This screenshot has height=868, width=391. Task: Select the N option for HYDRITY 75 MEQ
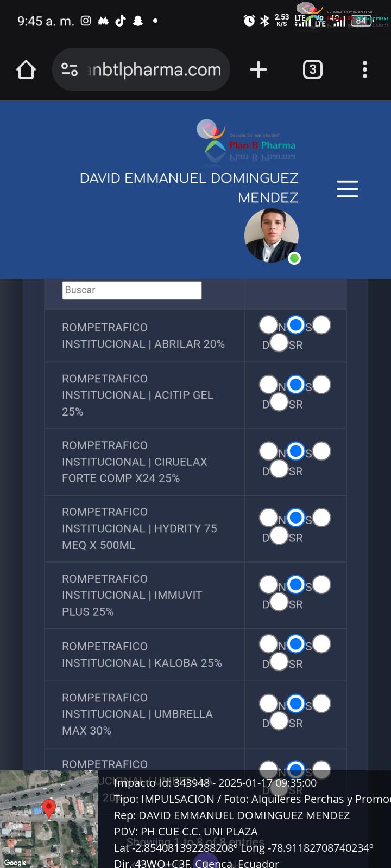(x=268, y=518)
